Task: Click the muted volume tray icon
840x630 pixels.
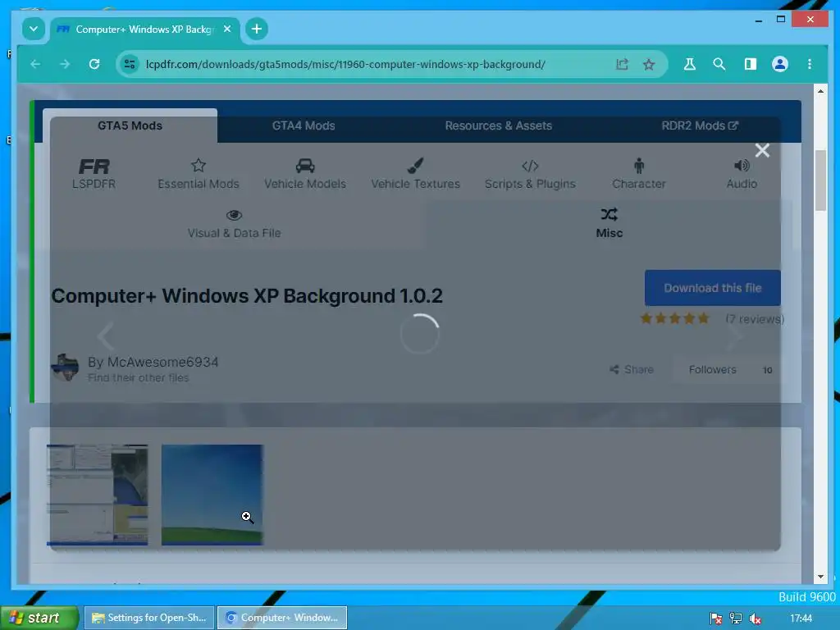Action: tap(756, 619)
